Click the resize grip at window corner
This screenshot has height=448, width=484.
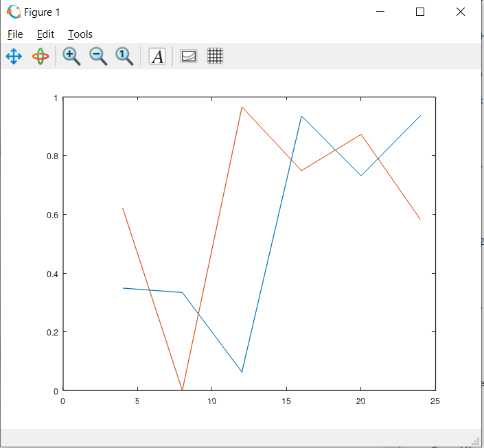475,440
